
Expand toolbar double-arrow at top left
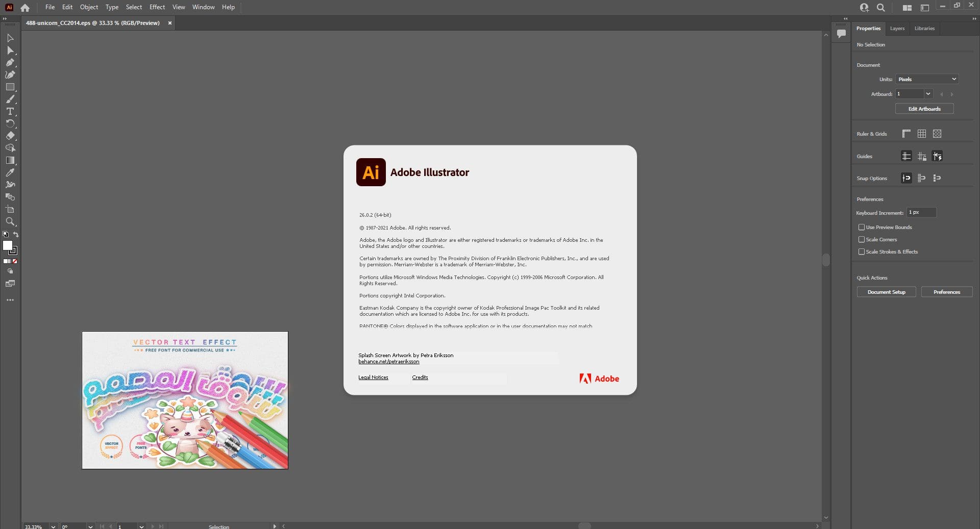(5, 18)
